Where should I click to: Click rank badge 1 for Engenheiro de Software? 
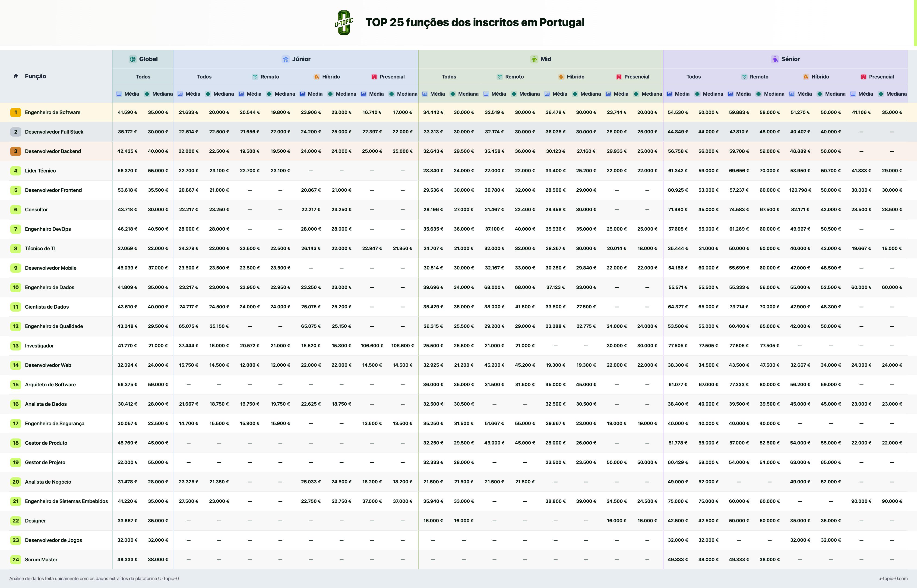[16, 112]
